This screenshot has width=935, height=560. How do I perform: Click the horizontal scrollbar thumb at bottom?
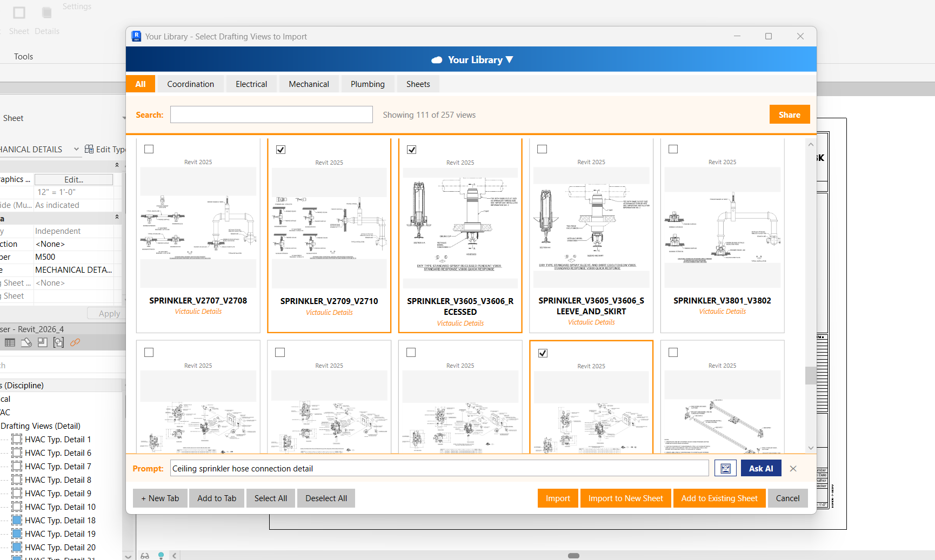point(574,555)
